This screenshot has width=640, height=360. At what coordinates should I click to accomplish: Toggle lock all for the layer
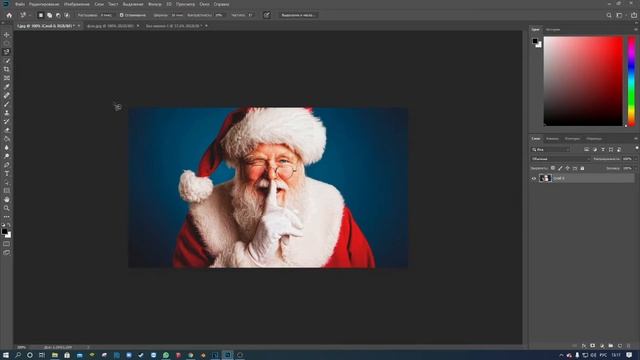(582, 168)
